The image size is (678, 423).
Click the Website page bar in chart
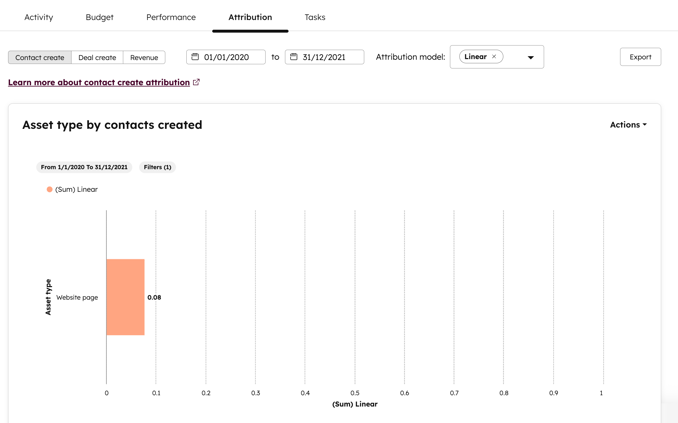tap(126, 297)
